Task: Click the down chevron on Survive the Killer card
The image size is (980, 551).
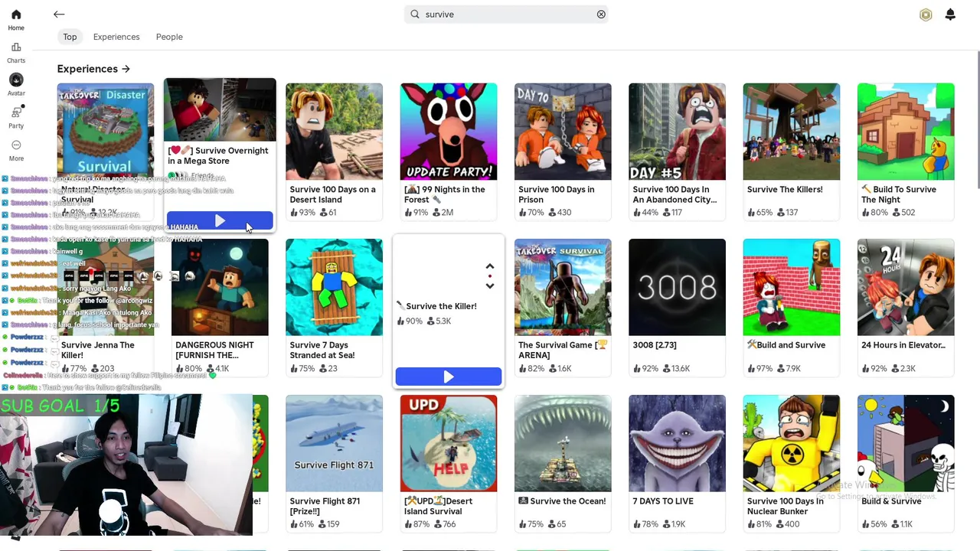Action: tap(490, 285)
